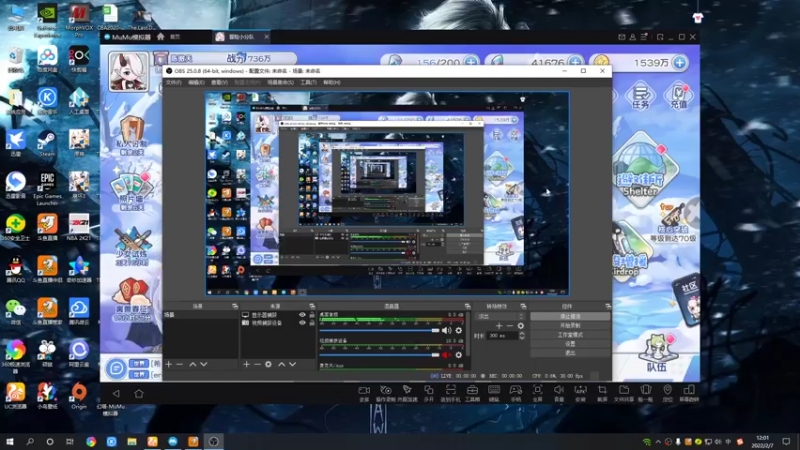Open the MuMu toolbox briefcase icon
Screen dimensions: 800x450
pyautogui.click(x=472, y=392)
